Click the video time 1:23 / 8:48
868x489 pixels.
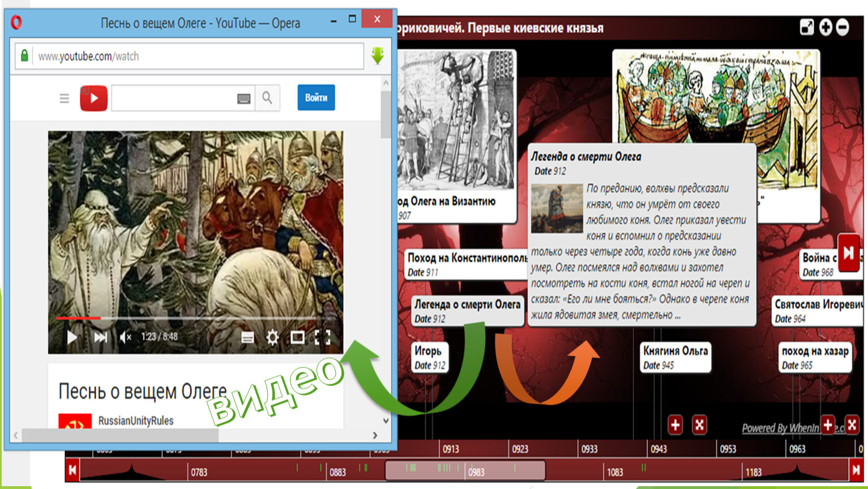(159, 337)
